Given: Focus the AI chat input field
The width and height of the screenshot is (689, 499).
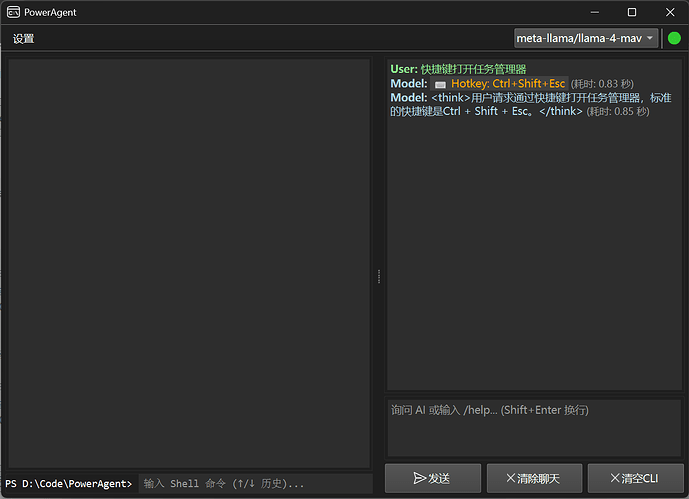Looking at the screenshot, I should [x=534, y=428].
